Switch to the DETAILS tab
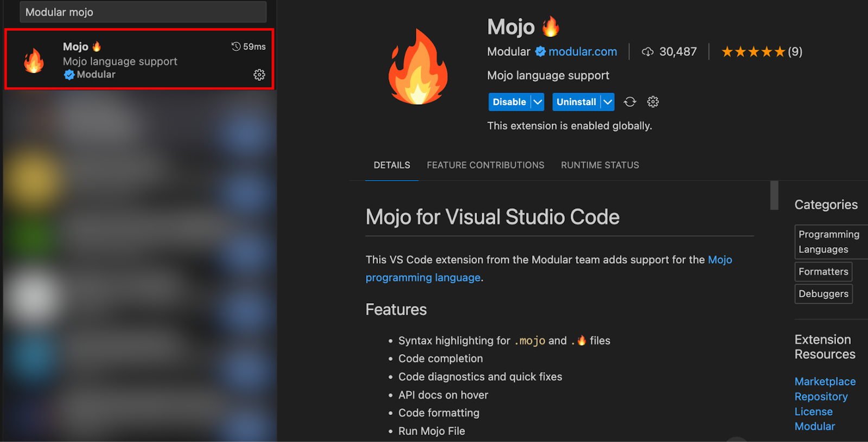868x442 pixels. [392, 165]
